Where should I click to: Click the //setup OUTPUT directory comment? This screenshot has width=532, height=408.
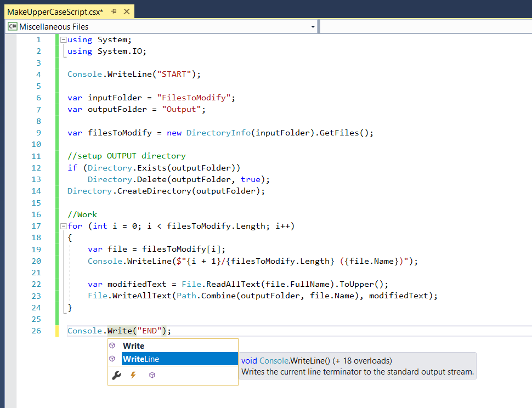pos(127,156)
